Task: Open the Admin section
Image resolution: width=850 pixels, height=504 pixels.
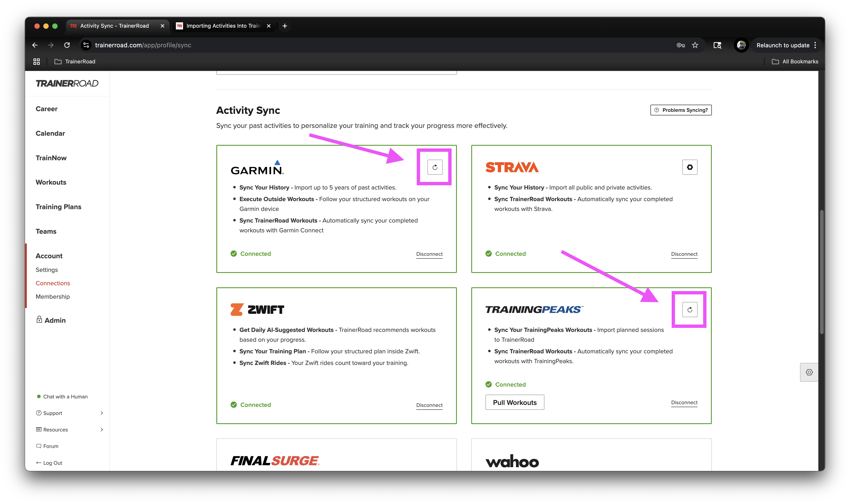Action: pyautogui.click(x=51, y=320)
